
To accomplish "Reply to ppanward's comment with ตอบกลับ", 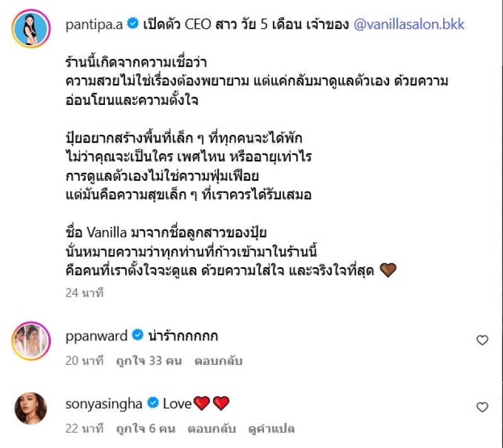I will point(218,361).
